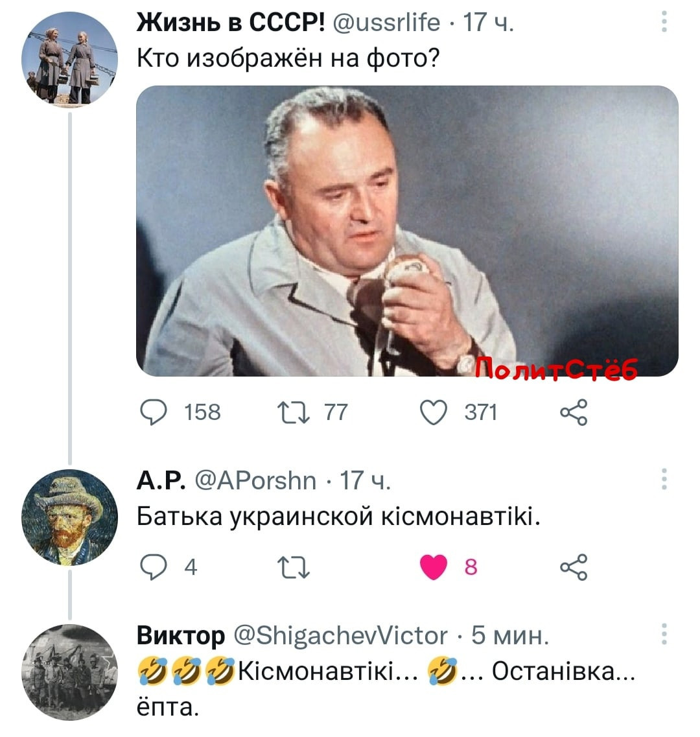The image size is (700, 737).
Task: Open the Van Gogh avatar profile
Action: (x=69, y=517)
